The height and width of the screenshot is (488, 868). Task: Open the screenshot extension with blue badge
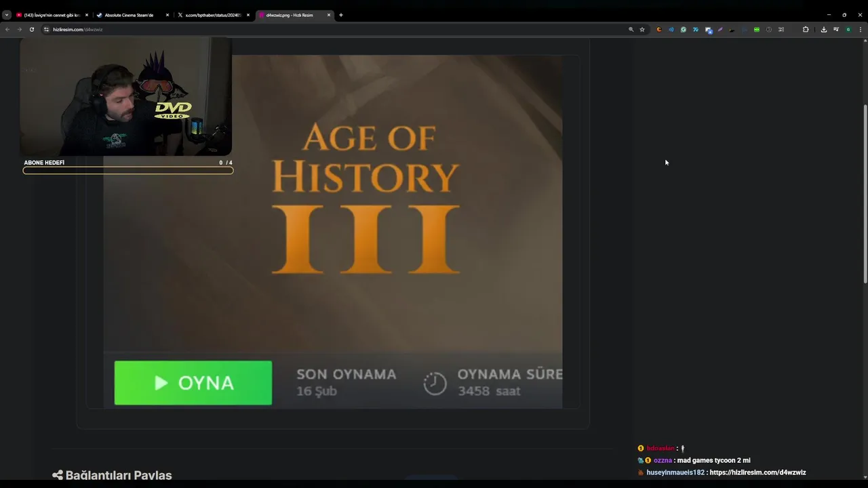tap(708, 30)
